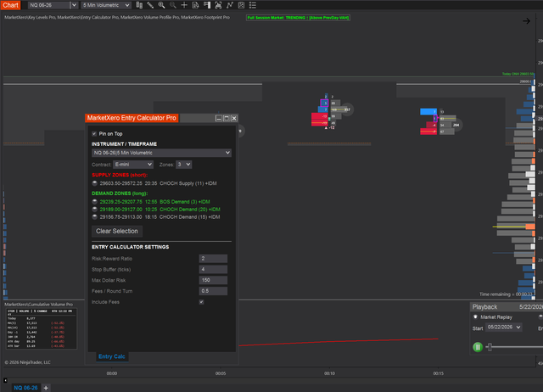
Task: Open the Contract E-mini dropdown
Action: pos(133,165)
